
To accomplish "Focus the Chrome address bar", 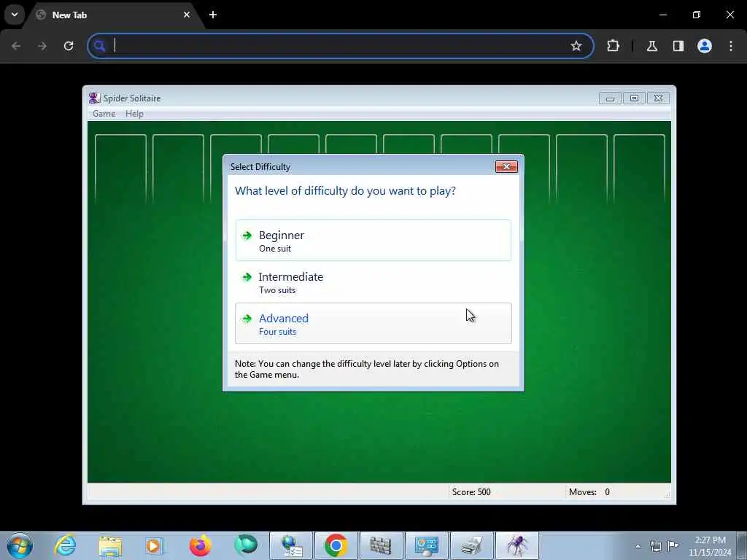I will point(341,46).
